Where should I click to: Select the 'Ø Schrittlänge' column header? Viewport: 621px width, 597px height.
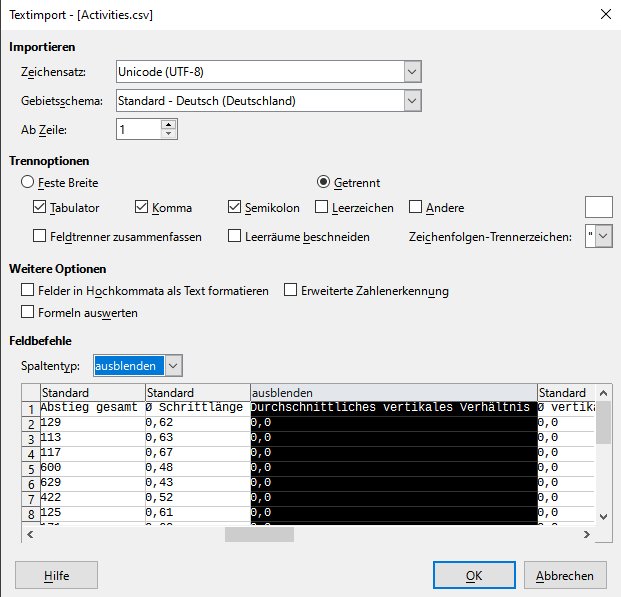[197, 393]
